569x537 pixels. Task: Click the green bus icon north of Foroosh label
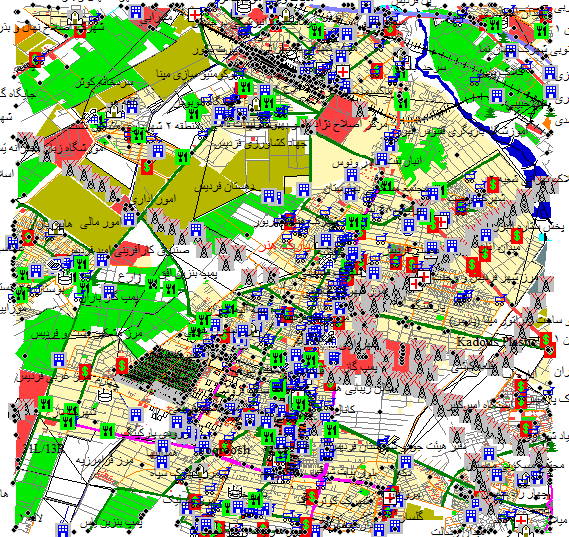point(278,387)
